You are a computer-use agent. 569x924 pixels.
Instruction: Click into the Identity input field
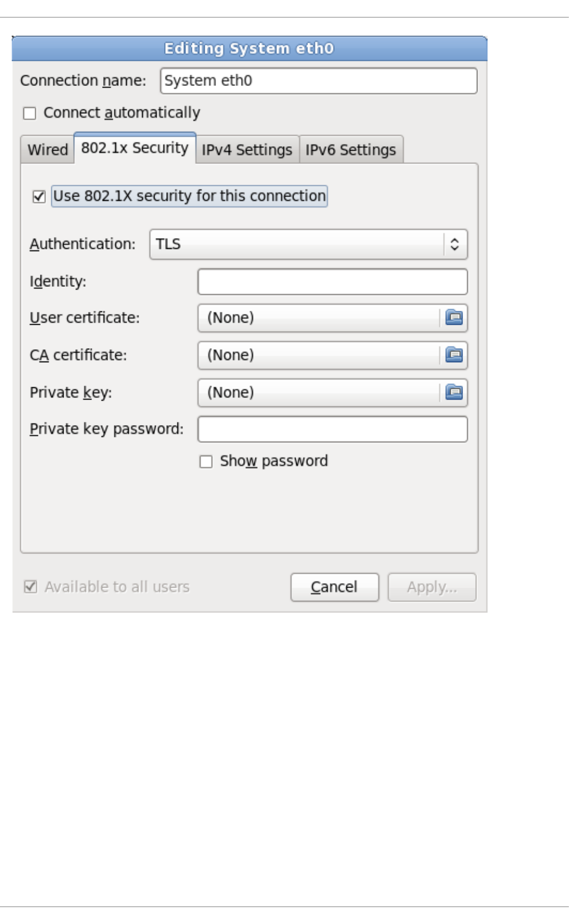(332, 282)
